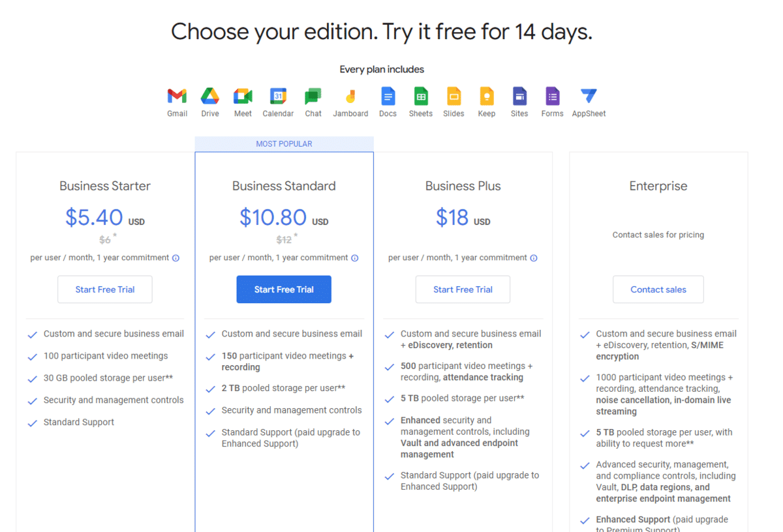Select the Jamboard icon
Screen dimensions: 783x532
[350, 96]
